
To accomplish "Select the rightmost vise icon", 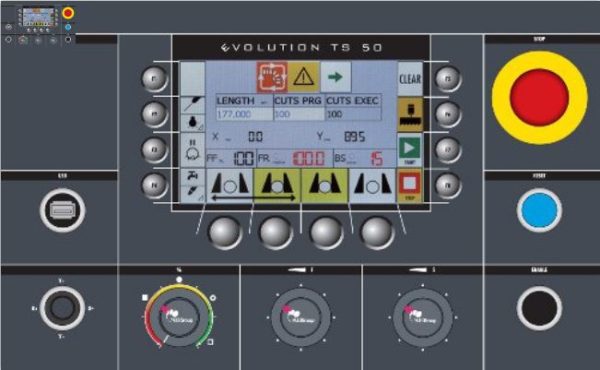I will point(372,186).
